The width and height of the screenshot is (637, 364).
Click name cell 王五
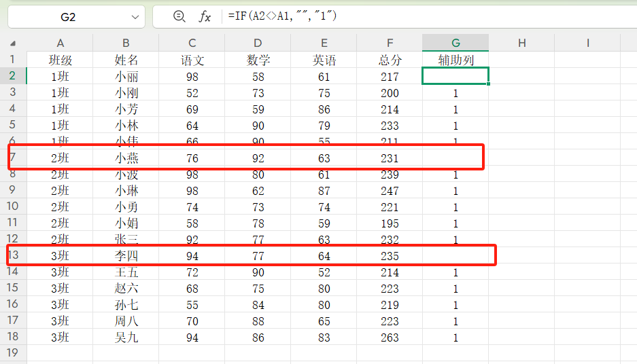click(x=126, y=272)
